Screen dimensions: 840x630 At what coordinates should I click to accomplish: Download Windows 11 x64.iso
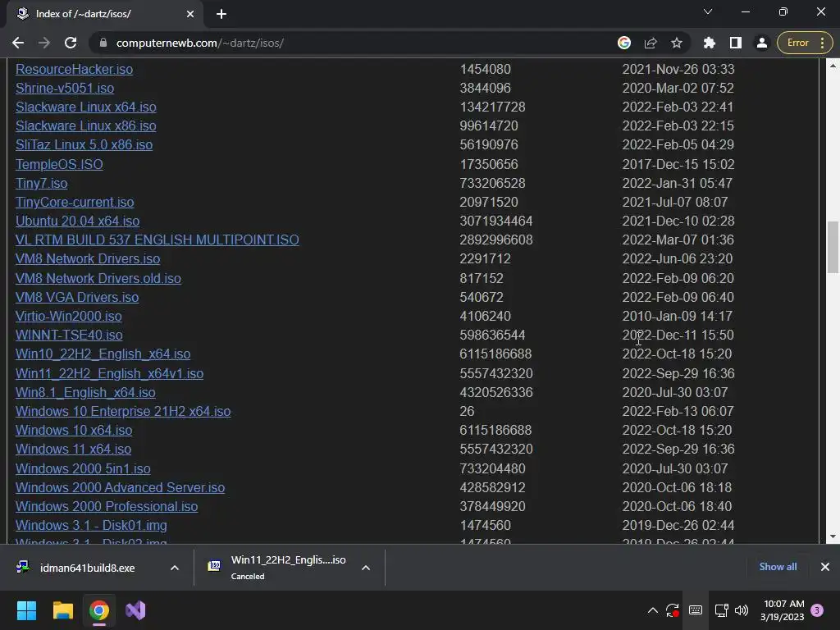73,449
